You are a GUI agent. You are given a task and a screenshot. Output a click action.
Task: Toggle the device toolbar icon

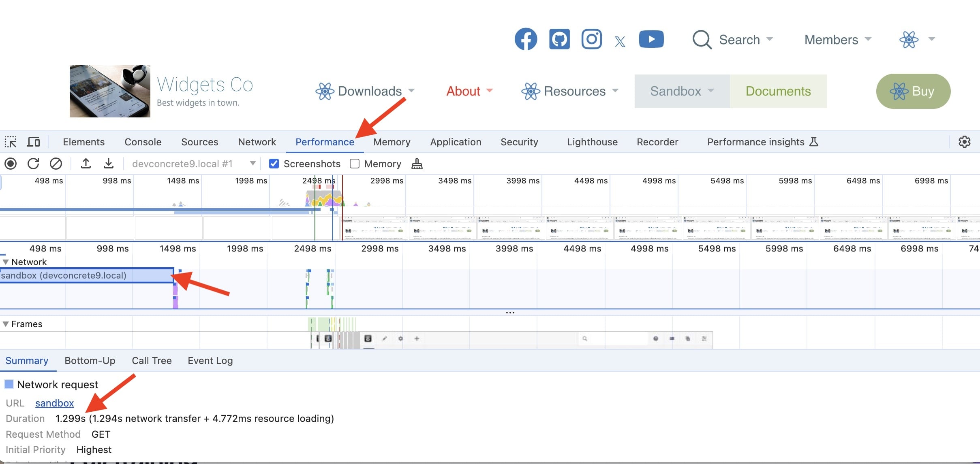tap(33, 142)
